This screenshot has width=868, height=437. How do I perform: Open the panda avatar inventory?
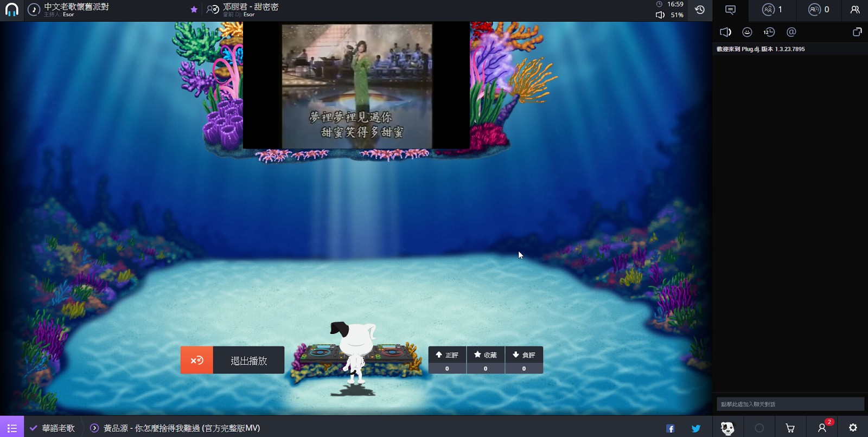[x=727, y=428]
